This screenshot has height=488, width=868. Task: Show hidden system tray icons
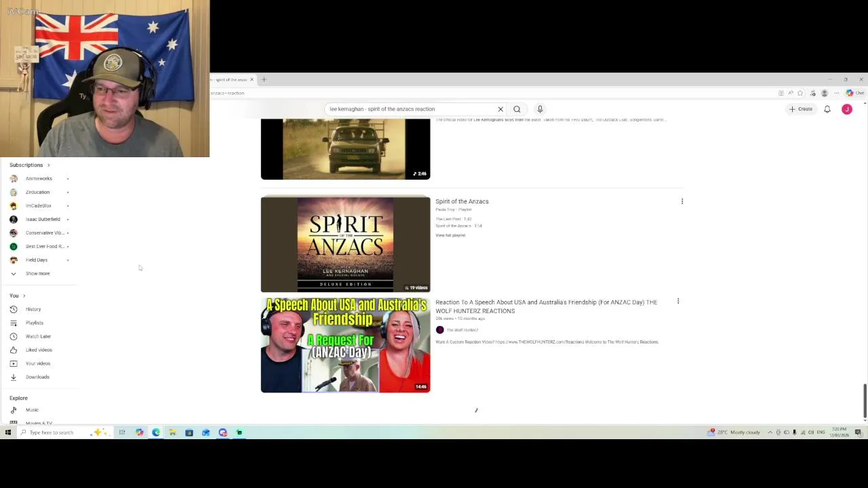[770, 432]
